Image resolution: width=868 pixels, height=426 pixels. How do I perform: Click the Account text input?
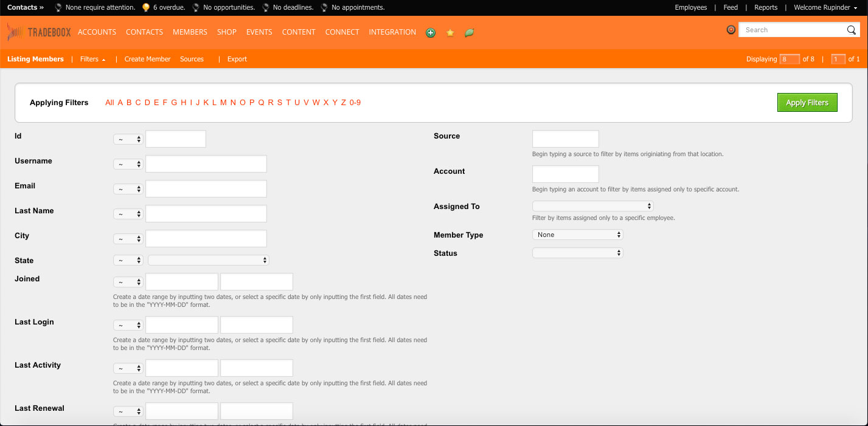click(x=566, y=174)
